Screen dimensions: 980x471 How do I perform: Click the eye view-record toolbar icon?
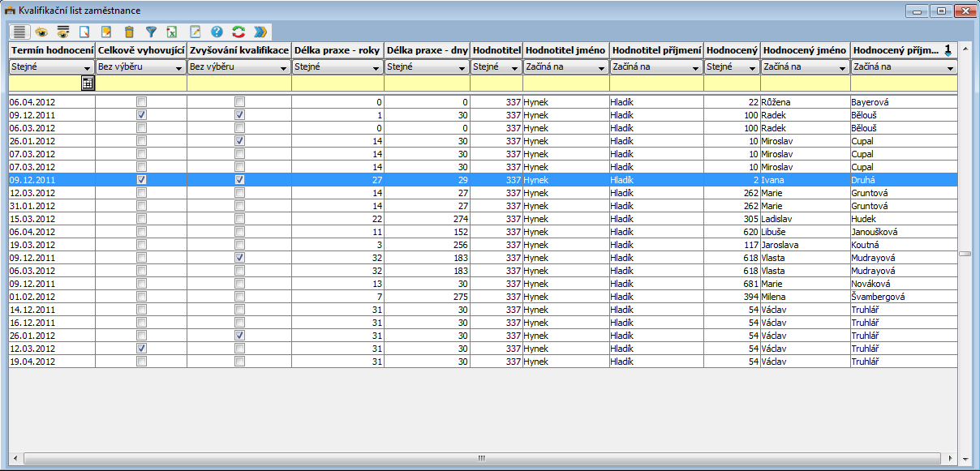41,32
